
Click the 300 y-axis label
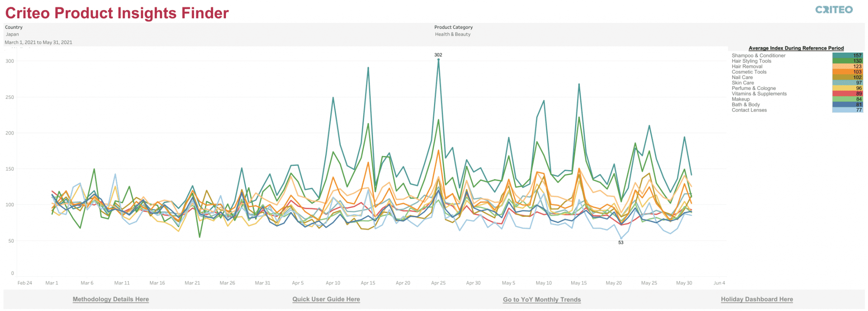point(10,61)
